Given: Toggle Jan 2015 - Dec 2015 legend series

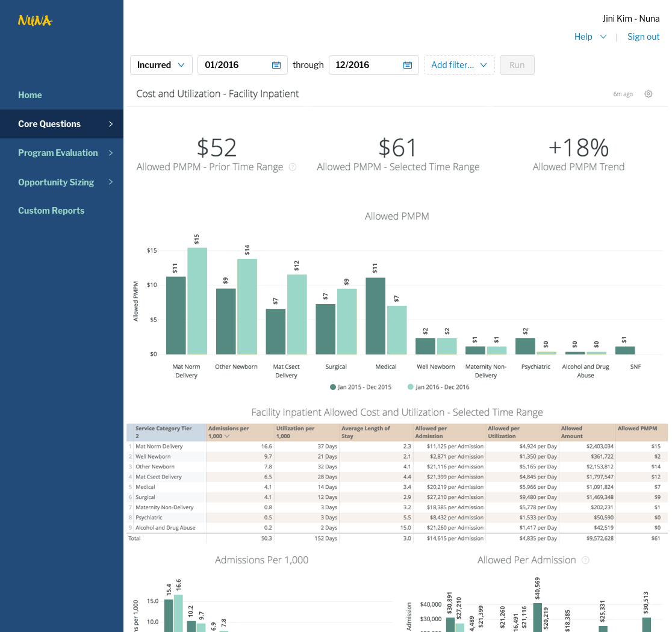Looking at the screenshot, I should pos(361,387).
